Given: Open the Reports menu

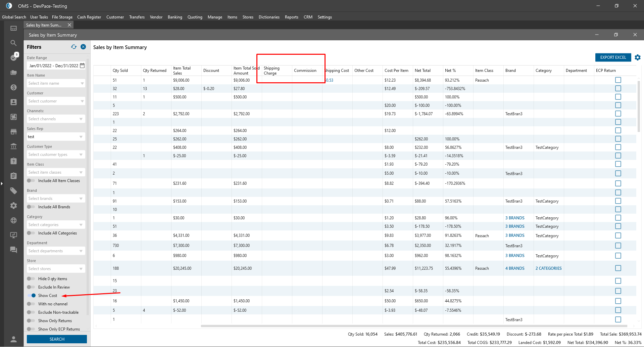Looking at the screenshot, I should (x=291, y=17).
